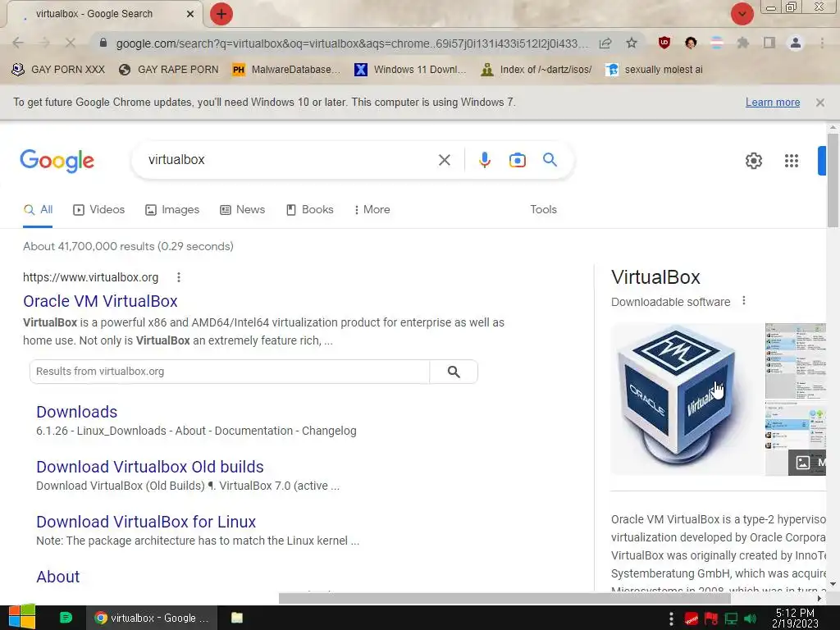The width and height of the screenshot is (840, 630).
Task: Open the Windows Start button
Action: (x=22, y=618)
